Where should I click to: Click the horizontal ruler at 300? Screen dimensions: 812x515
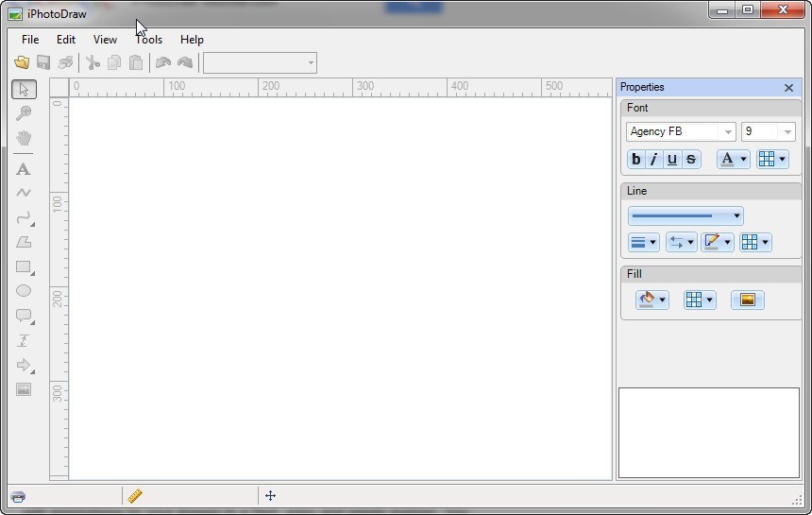365,87
